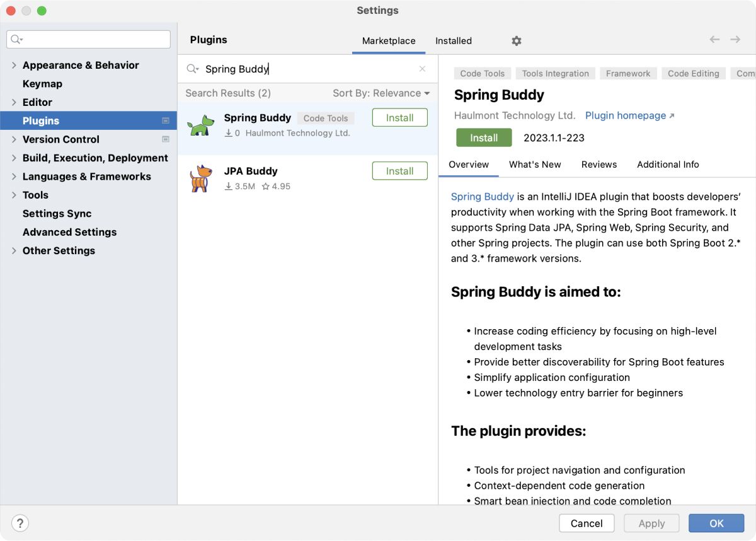756x541 pixels.
Task: Expand the Editor settings tree
Action: tap(14, 102)
